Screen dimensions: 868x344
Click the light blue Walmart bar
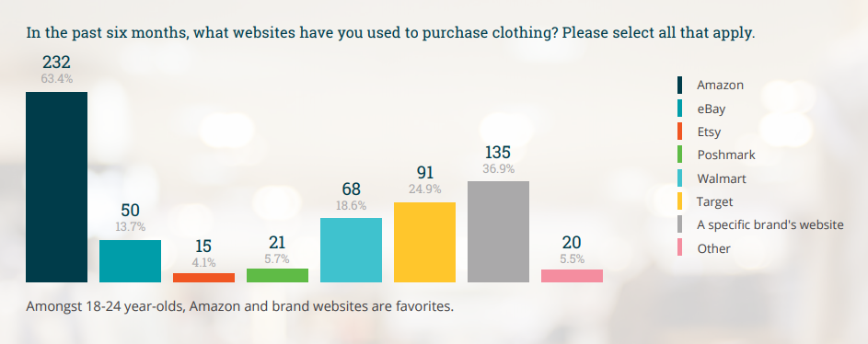[x=351, y=250]
